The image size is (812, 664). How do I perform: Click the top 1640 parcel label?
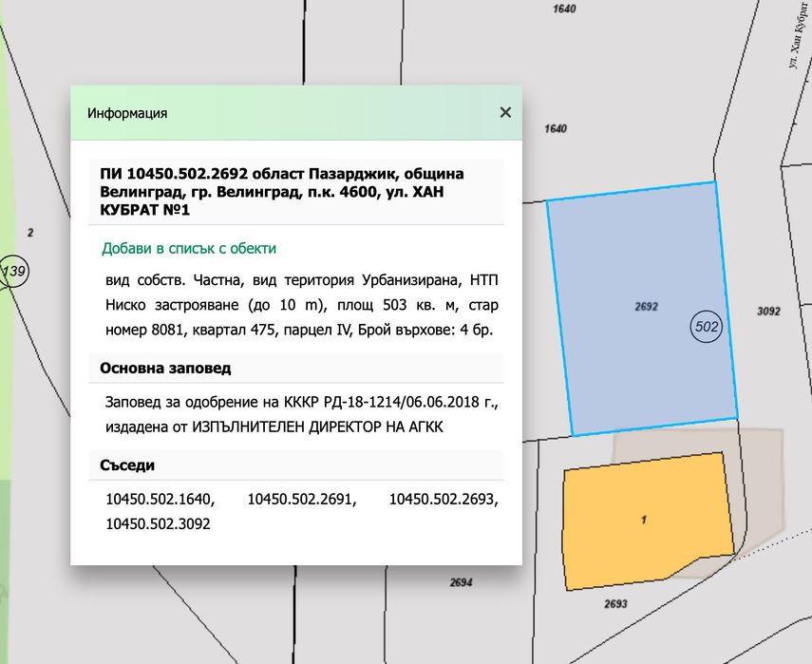(564, 9)
